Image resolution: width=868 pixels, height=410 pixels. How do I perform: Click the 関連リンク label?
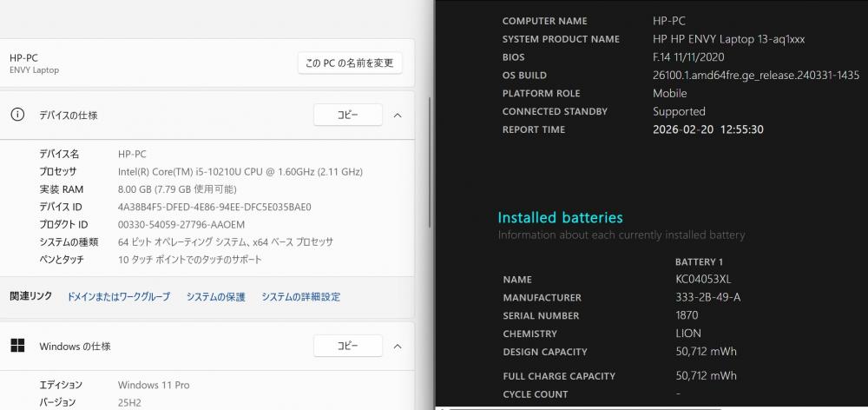click(31, 296)
